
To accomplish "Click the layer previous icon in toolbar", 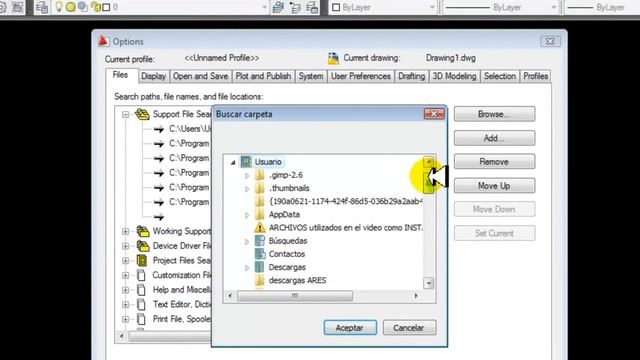I will (295, 7).
